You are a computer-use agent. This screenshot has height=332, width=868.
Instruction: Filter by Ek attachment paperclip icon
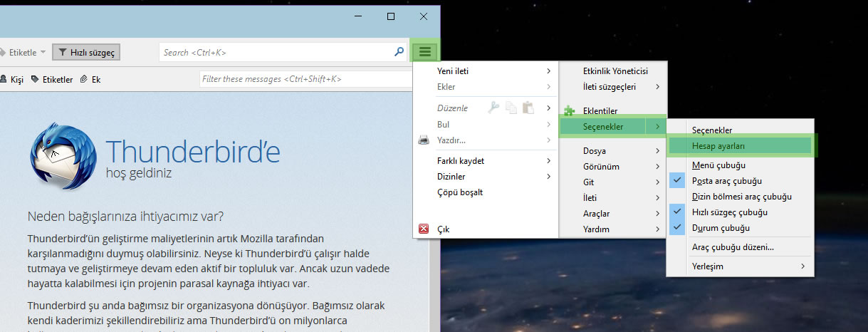(84, 79)
